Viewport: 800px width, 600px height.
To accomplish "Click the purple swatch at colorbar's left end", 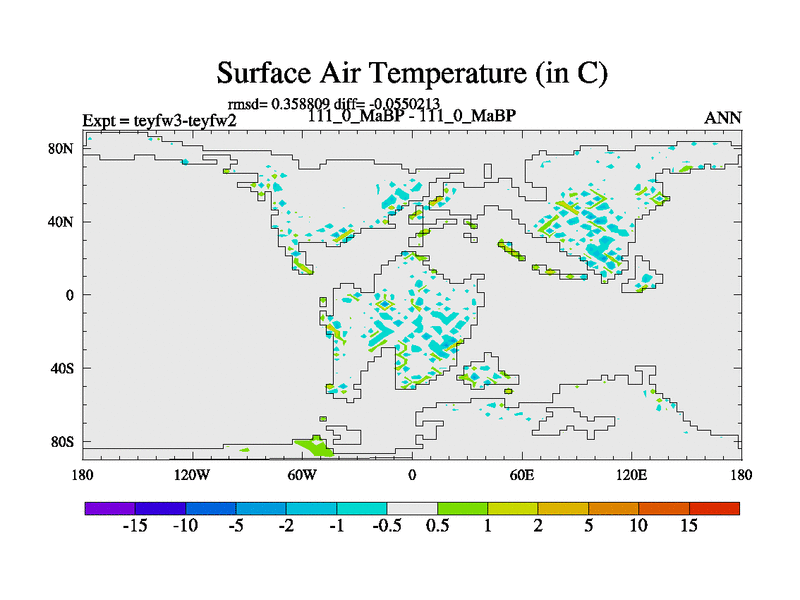I will point(110,508).
